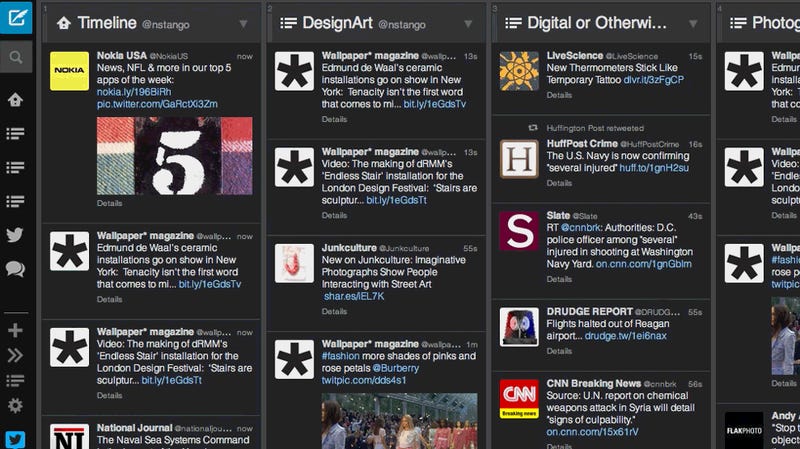
Task: Click the blue Twitter logo at sidebar bottom
Action: coord(15,439)
